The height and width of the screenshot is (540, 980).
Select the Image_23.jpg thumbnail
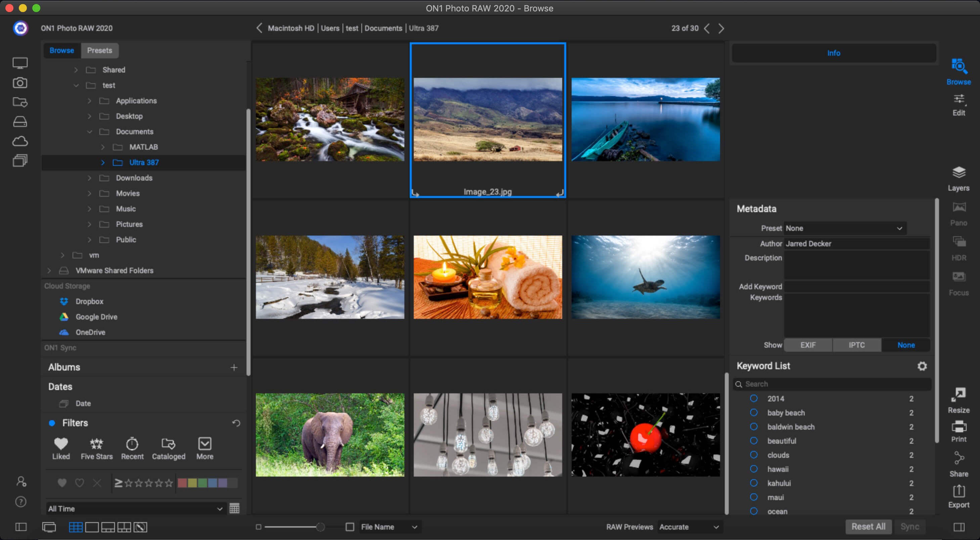(x=488, y=119)
